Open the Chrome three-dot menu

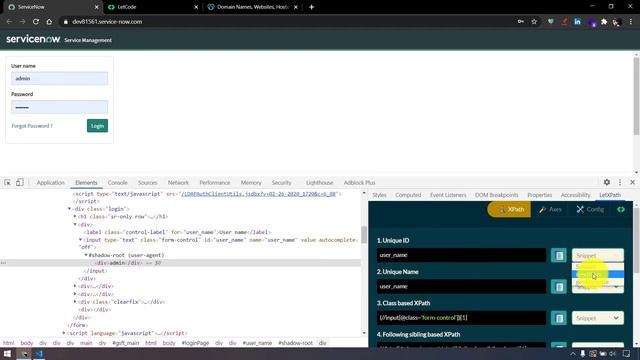631,22
